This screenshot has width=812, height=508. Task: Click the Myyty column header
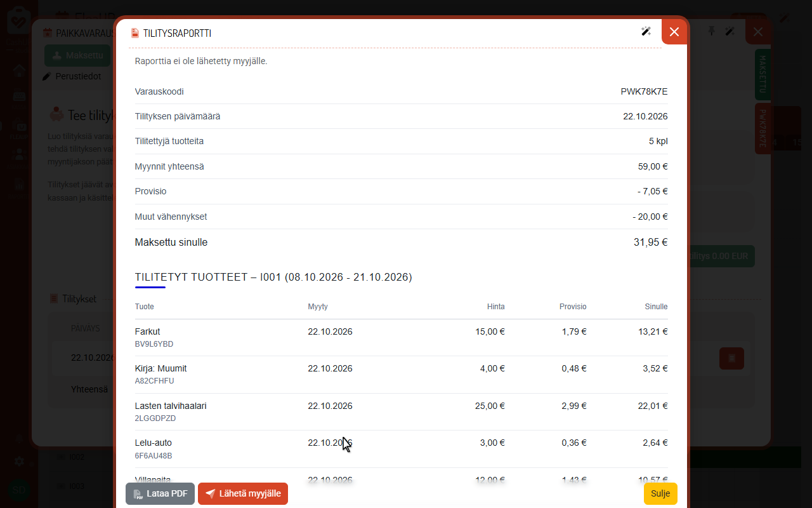[x=318, y=307]
